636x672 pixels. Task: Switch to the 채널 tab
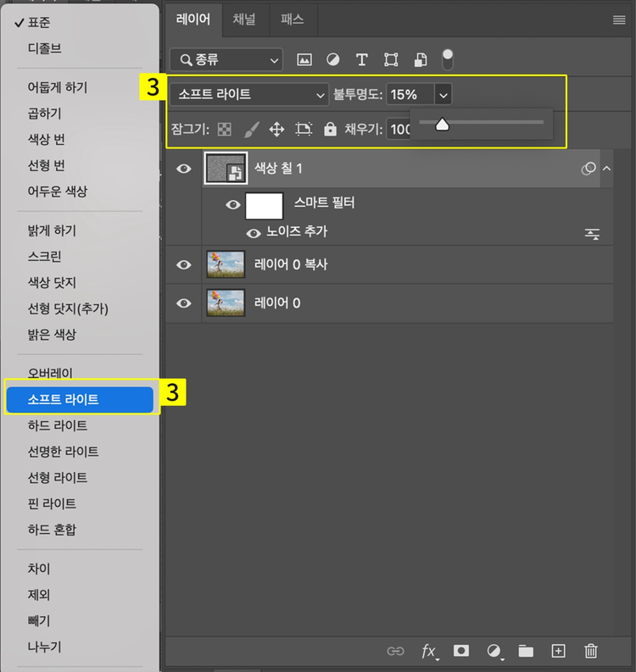point(244,19)
